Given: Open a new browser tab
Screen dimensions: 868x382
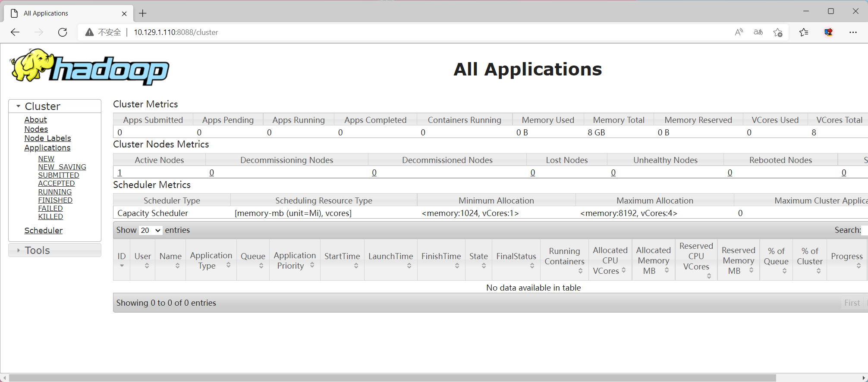Looking at the screenshot, I should coord(143,13).
